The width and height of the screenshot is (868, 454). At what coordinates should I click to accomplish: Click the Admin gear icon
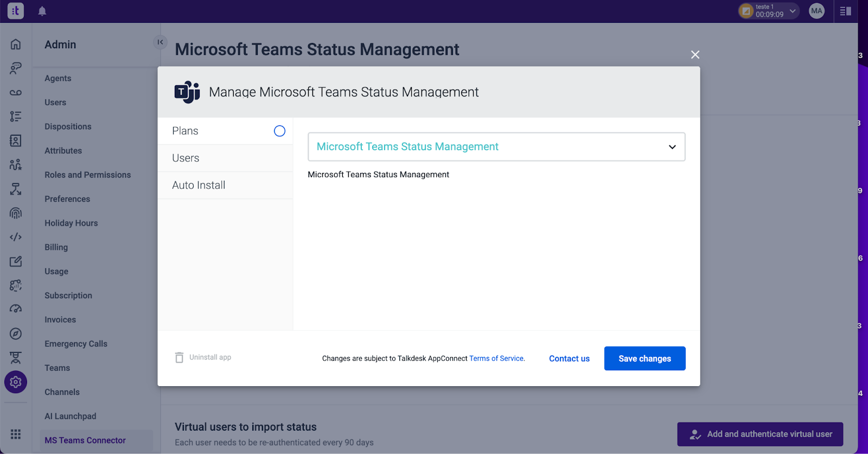[16, 382]
